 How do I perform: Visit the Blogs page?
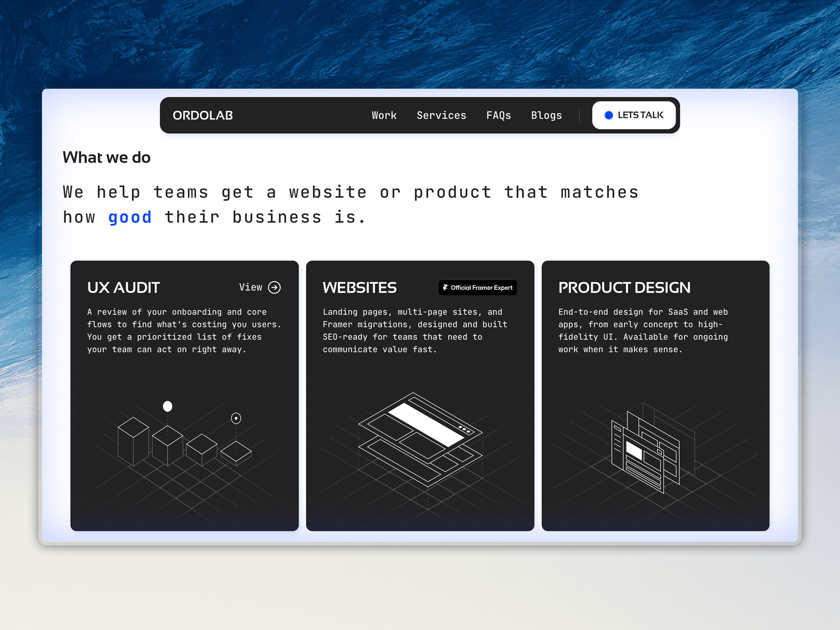(x=546, y=115)
